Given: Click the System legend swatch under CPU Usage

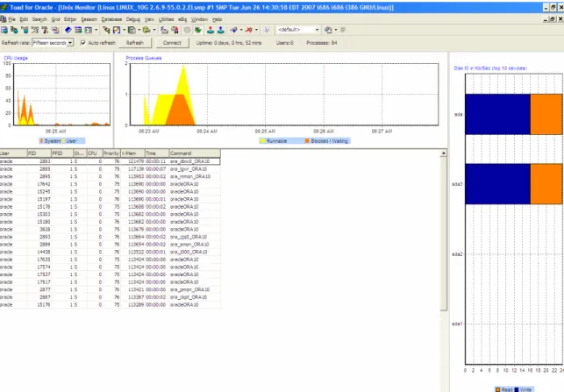Looking at the screenshot, I should coord(42,141).
